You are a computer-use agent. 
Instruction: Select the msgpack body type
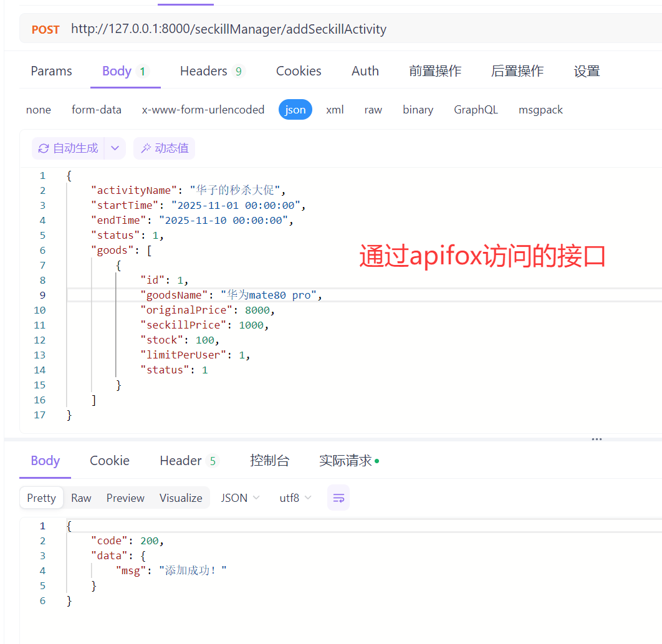[540, 110]
